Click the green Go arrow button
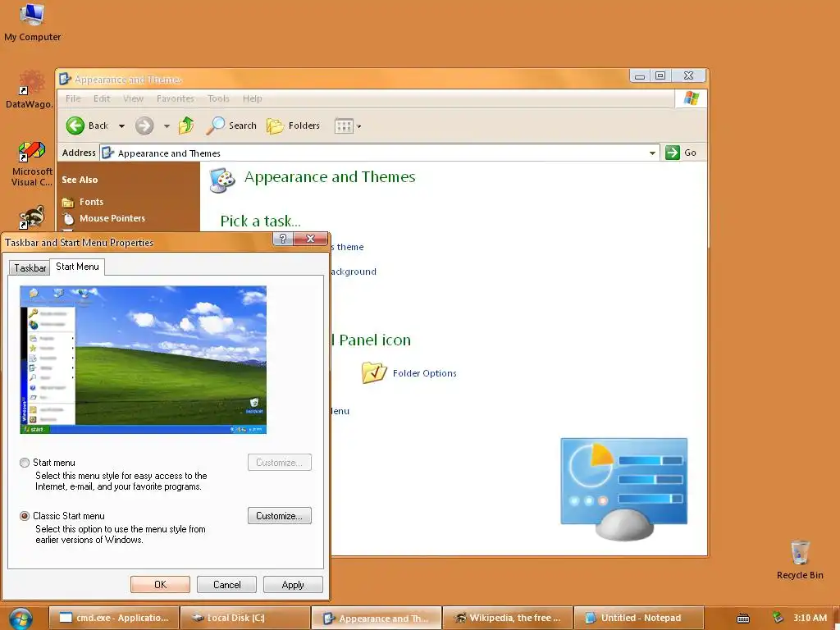This screenshot has height=630, width=840. tap(673, 153)
